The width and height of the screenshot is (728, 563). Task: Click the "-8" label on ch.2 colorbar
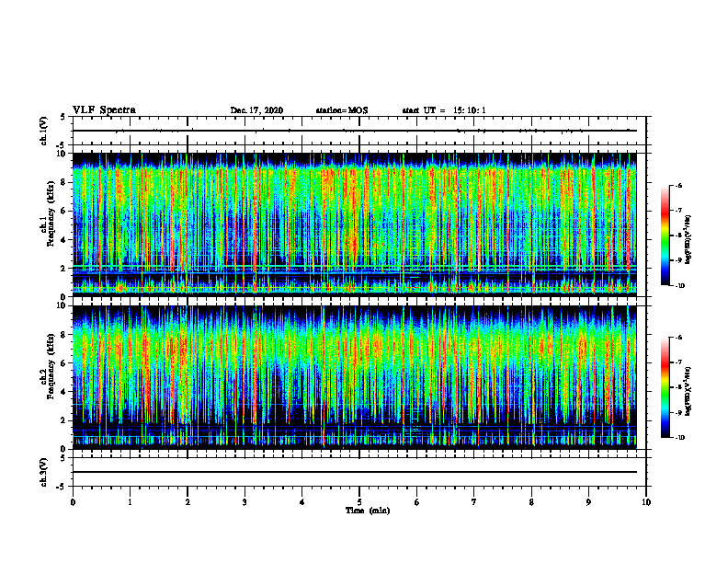678,387
